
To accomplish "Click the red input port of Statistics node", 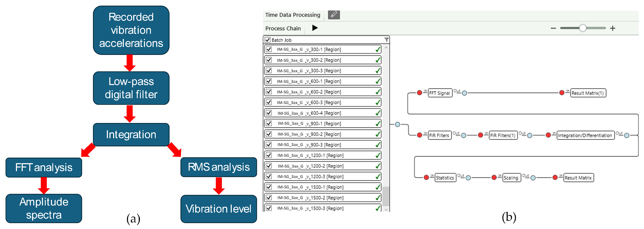I will [426, 178].
